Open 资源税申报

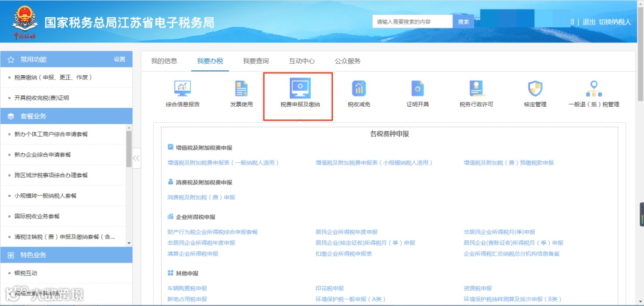[478, 288]
